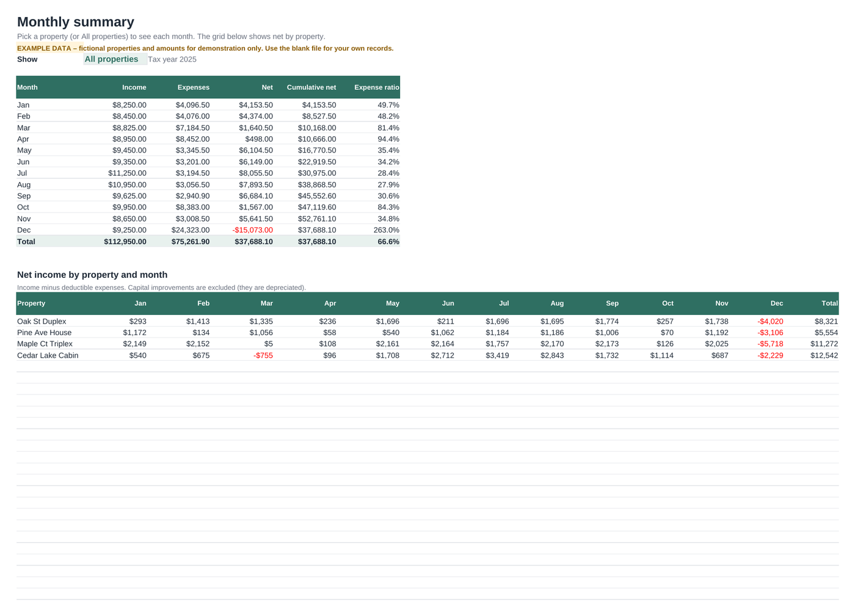The width and height of the screenshot is (855, 616).
Task: Select the "Net" column header in monthly table
Action: (x=267, y=87)
